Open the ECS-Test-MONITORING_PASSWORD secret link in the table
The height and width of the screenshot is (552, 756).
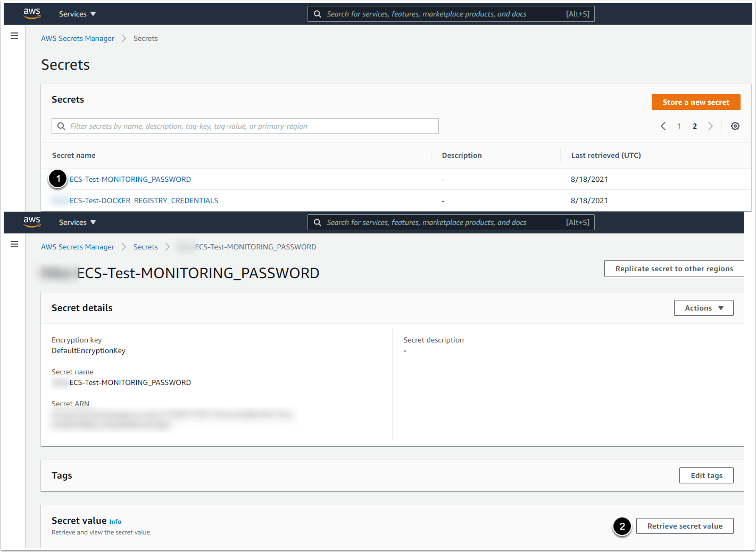point(130,179)
